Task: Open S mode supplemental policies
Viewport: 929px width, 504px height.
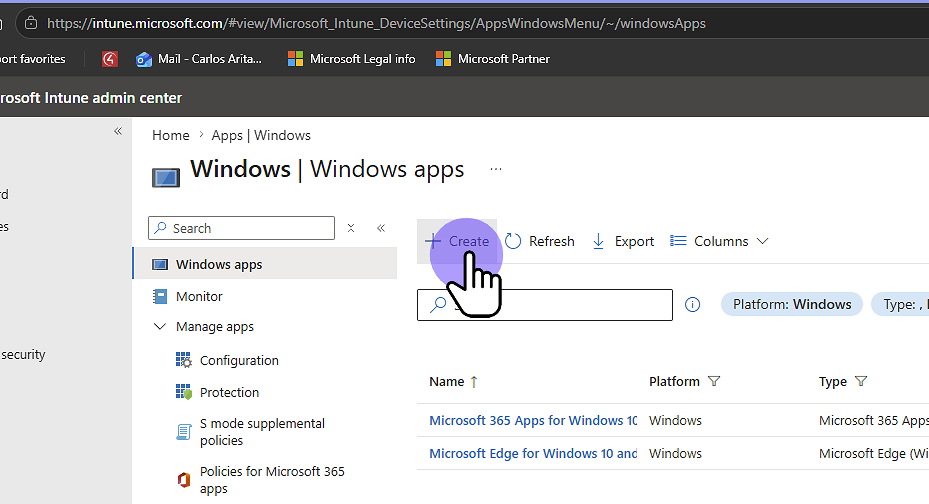Action: pyautogui.click(x=262, y=432)
